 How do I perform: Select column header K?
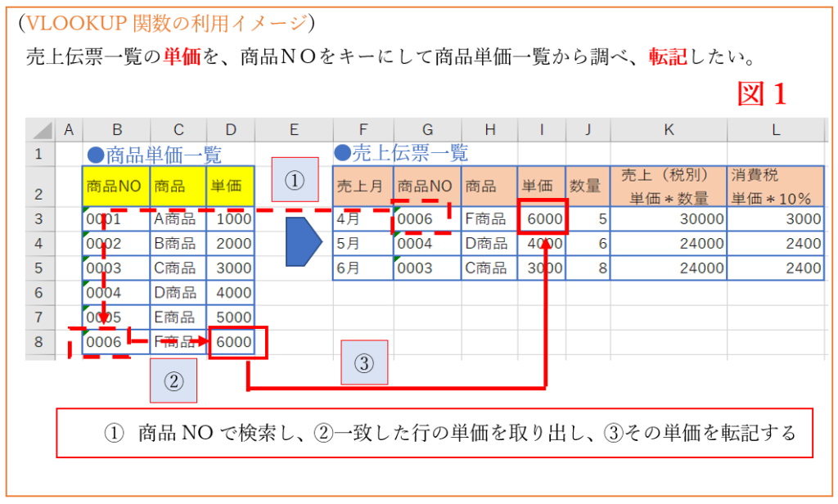[x=668, y=129]
